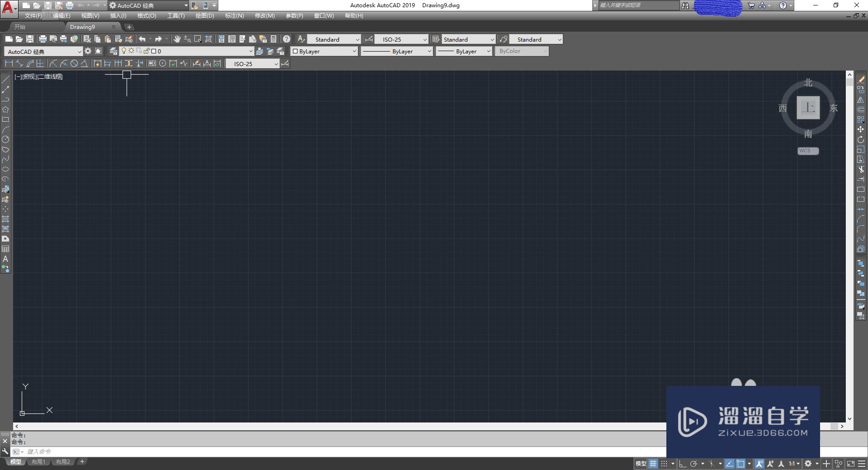The image size is (868, 470).
Task: Open a new drawing with the plus tab
Action: [129, 27]
